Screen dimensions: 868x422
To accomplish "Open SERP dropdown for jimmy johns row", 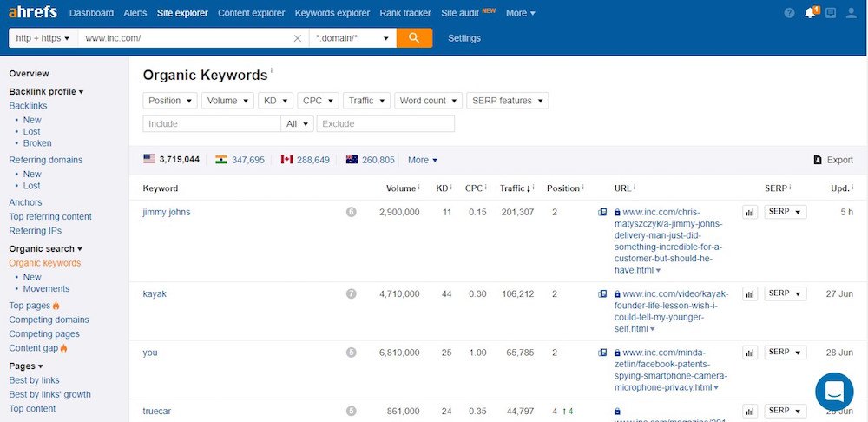I will (x=786, y=212).
